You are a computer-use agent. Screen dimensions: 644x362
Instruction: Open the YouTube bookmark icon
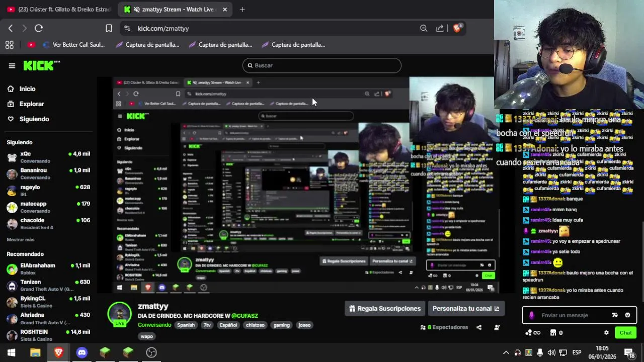[31, 45]
